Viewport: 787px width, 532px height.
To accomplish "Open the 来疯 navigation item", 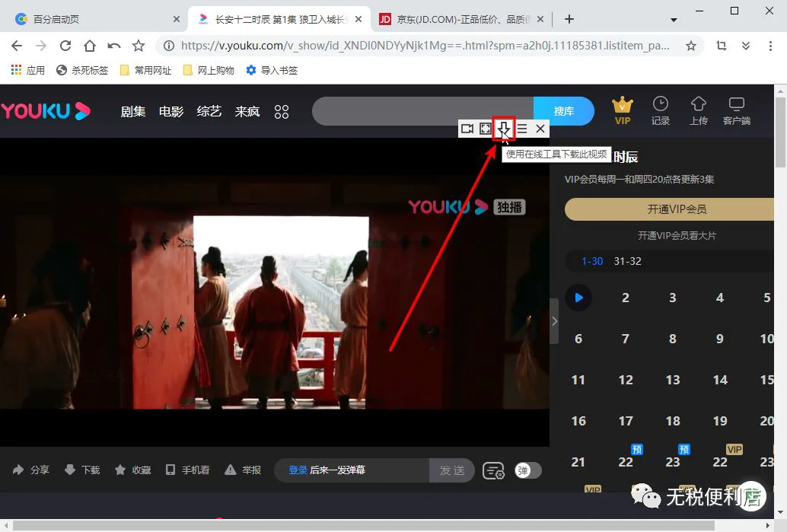I will 247,111.
